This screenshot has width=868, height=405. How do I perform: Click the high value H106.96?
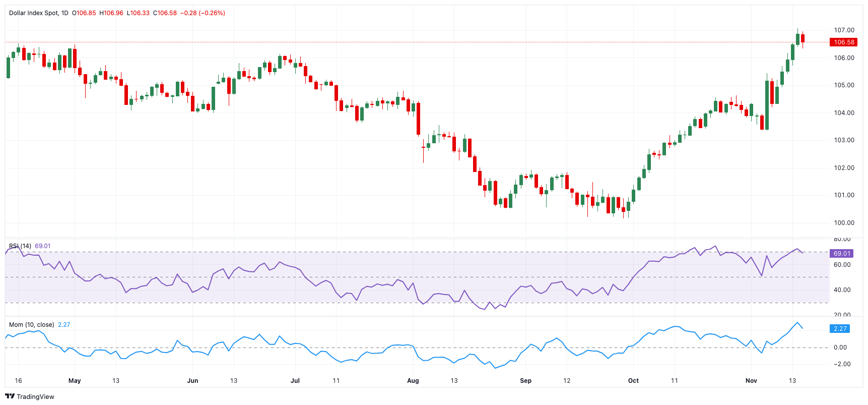(x=111, y=13)
